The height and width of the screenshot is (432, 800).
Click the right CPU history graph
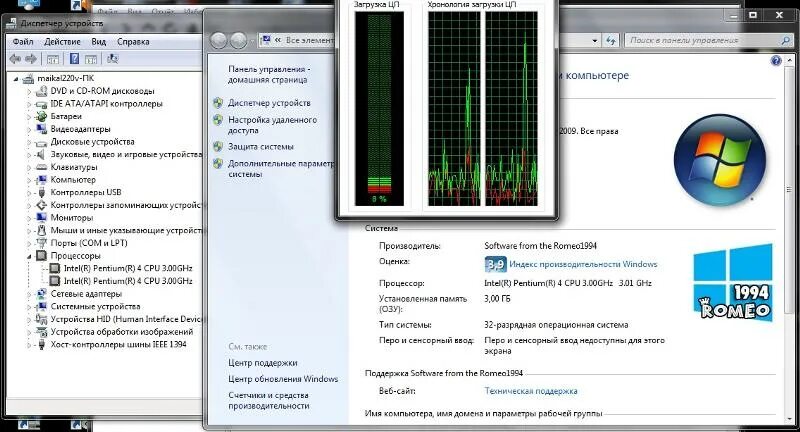coord(512,109)
